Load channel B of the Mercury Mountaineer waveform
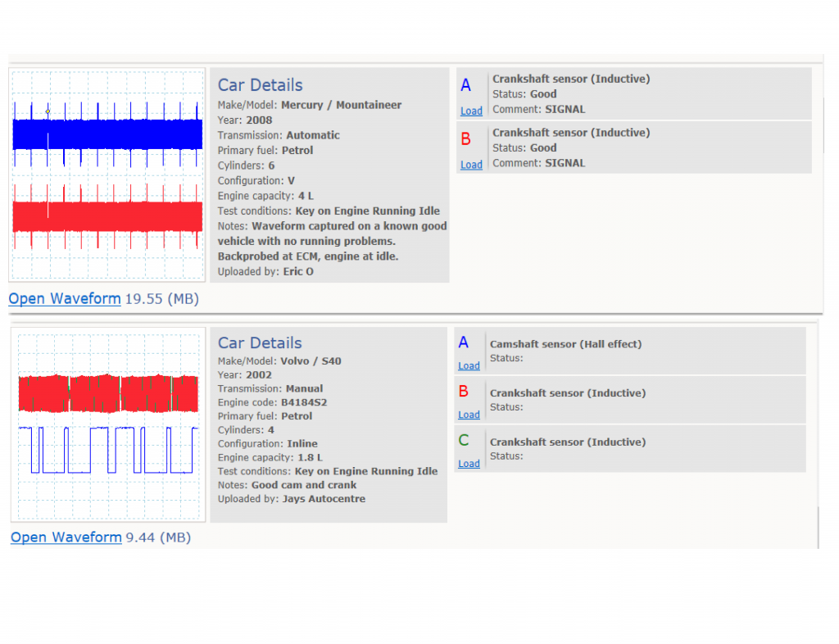This screenshot has height=644, width=839. coord(471,165)
